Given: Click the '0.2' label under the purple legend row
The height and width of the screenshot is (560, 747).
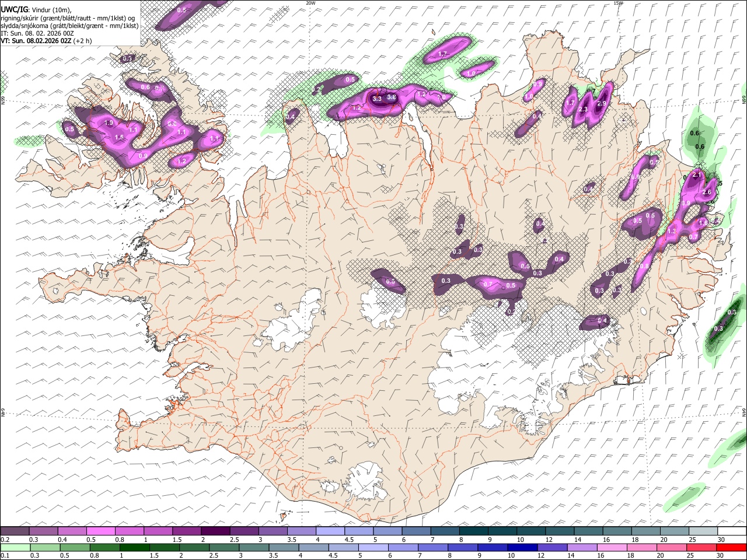Looking at the screenshot, I should 5,540.
